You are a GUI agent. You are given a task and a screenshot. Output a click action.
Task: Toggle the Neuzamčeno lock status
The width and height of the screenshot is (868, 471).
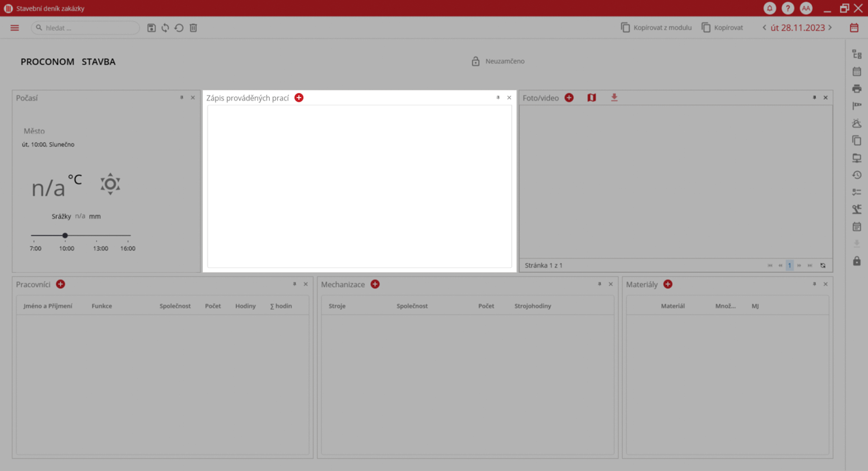point(498,62)
